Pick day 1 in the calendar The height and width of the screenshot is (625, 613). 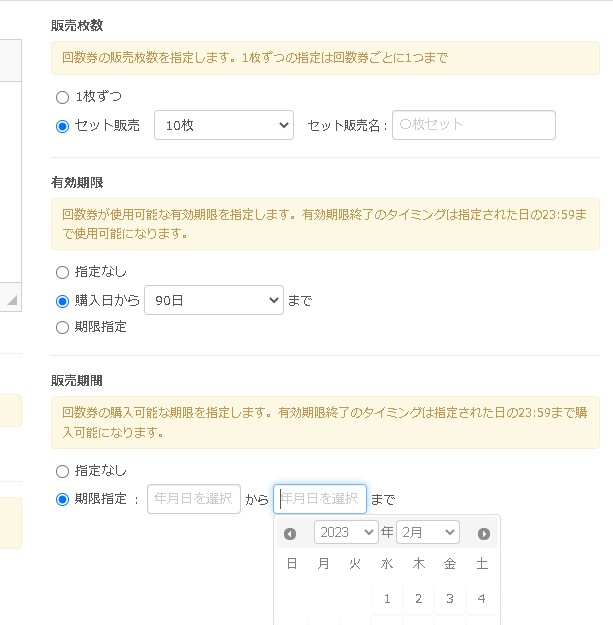coord(387,599)
